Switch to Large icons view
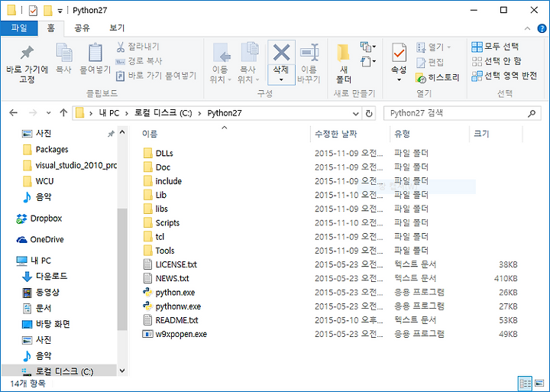The width and height of the screenshot is (550, 392). [539, 384]
